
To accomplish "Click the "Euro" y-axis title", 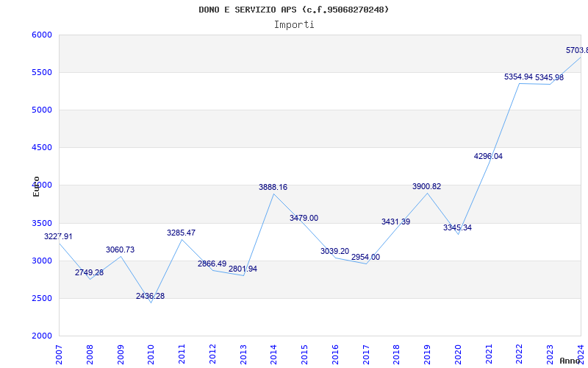I will click(x=36, y=186).
